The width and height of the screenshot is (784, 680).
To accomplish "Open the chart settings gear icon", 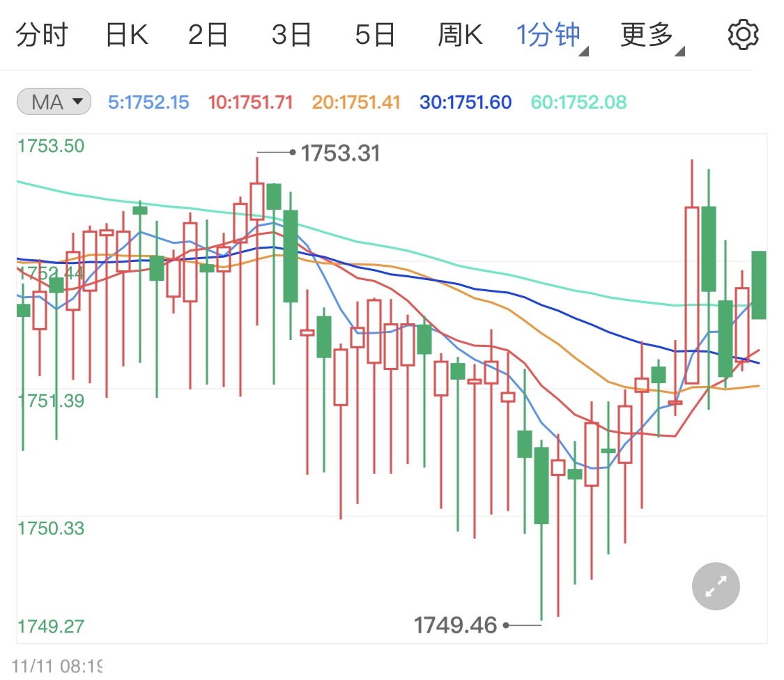I will [743, 35].
